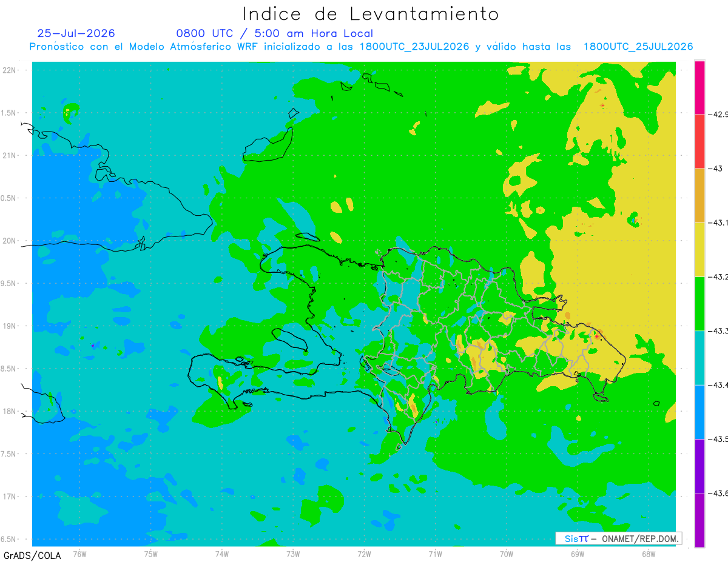Select the -43.4 colorbar value
The width and height of the screenshot is (728, 562).
click(x=718, y=385)
